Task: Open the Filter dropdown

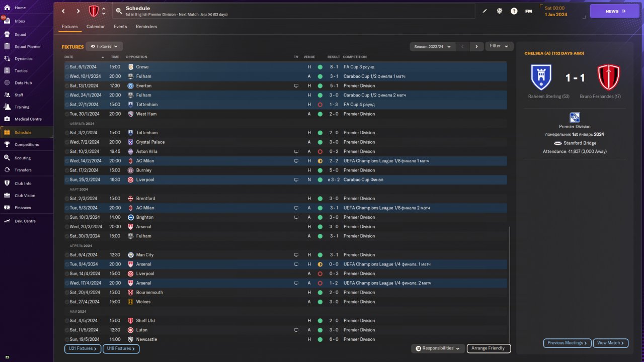Action: pyautogui.click(x=499, y=46)
